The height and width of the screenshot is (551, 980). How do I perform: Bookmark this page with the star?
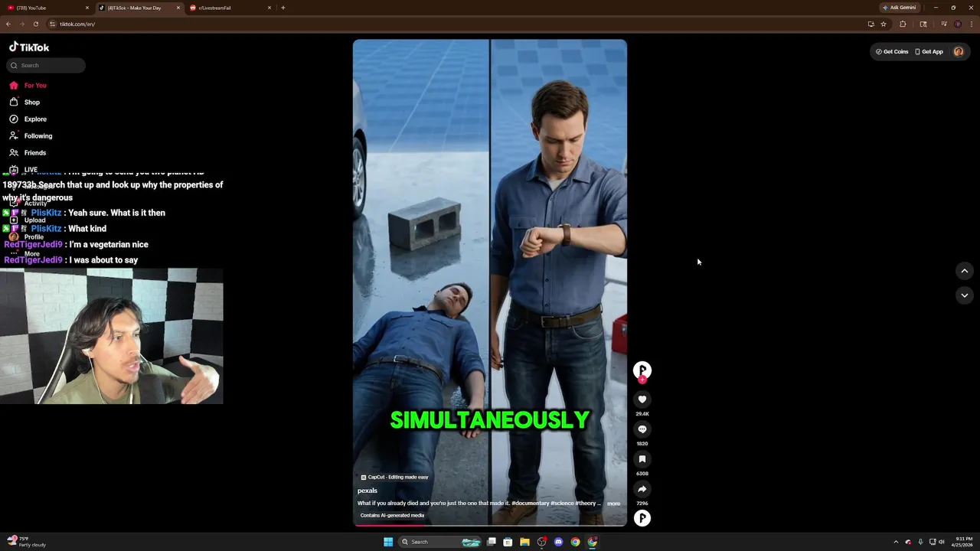884,24
